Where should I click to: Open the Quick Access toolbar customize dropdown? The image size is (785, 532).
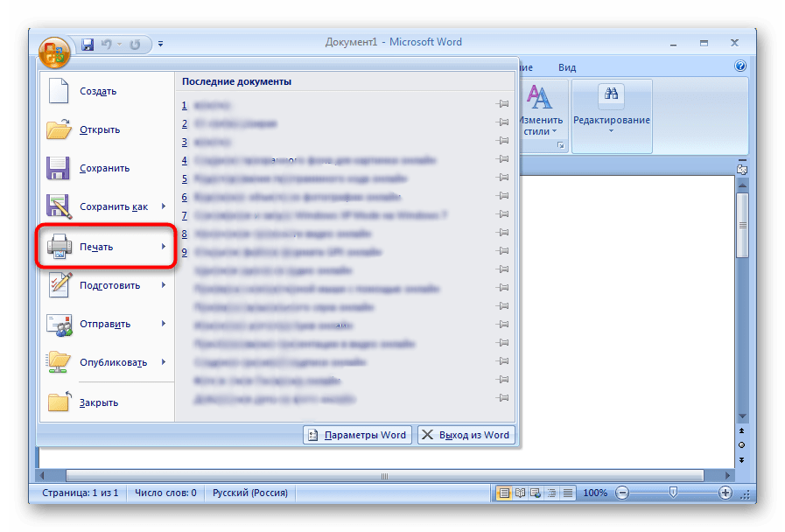tap(160, 44)
